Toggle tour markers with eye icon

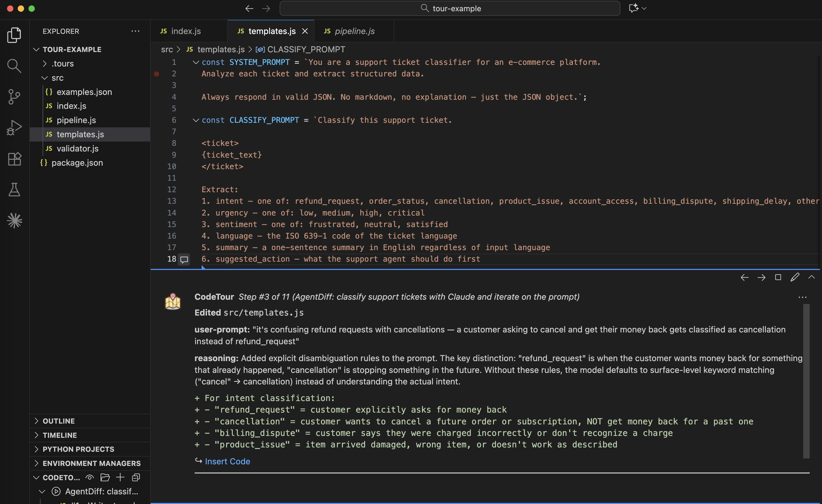tap(89, 477)
